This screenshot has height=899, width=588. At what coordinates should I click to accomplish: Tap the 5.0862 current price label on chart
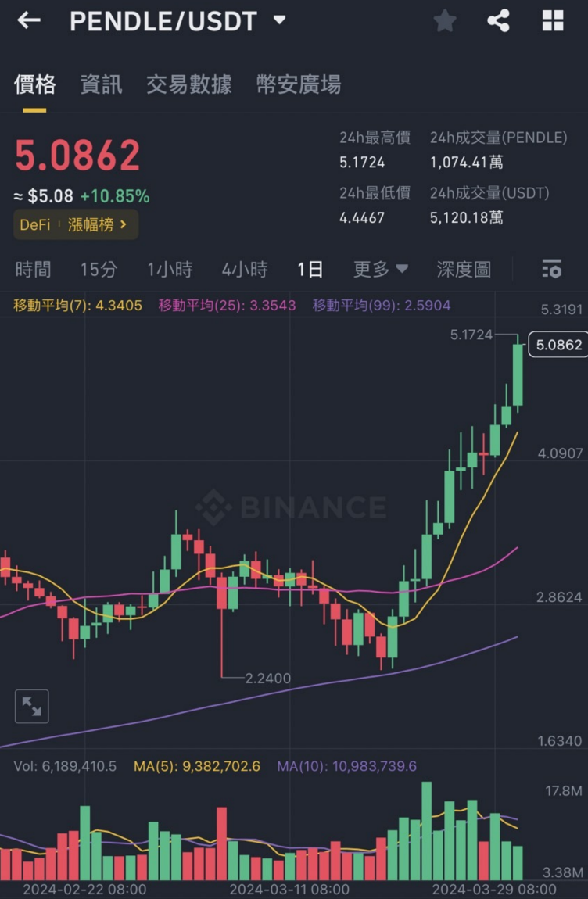(x=556, y=345)
